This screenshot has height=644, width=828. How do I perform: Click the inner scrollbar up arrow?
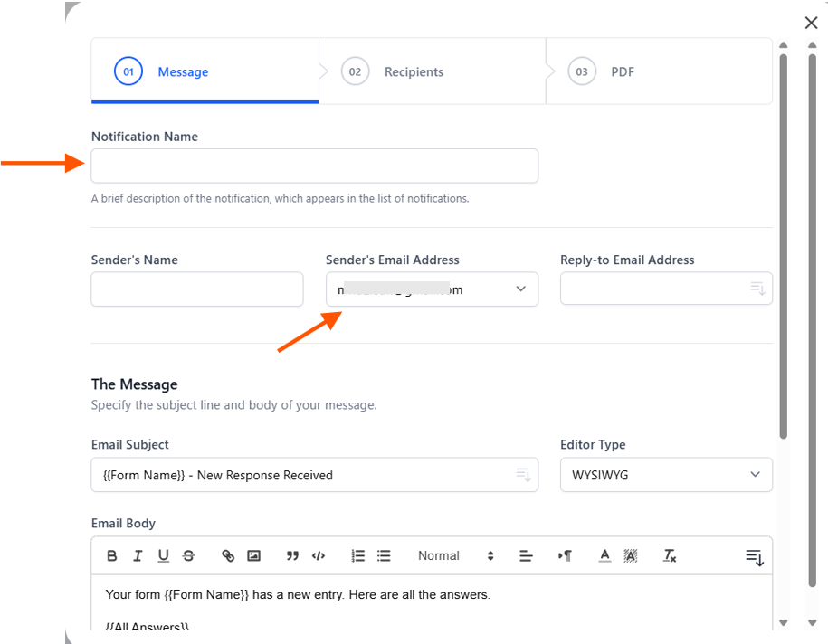tap(784, 45)
